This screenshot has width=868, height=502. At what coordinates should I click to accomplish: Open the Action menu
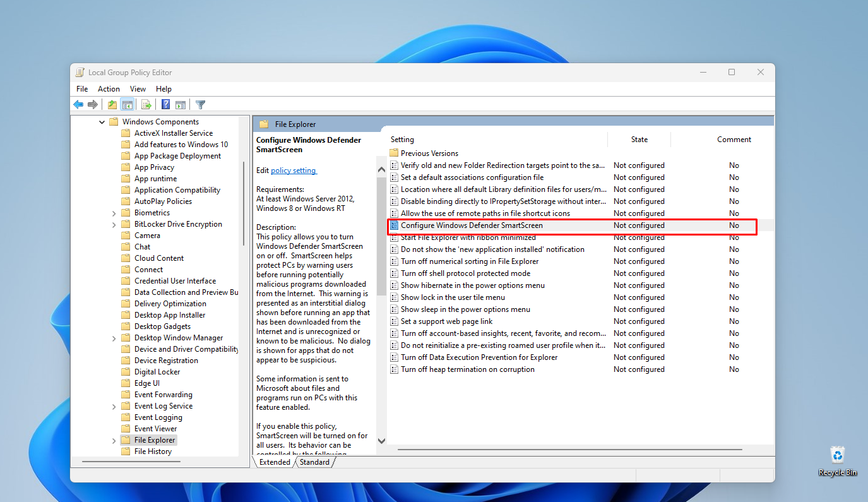pyautogui.click(x=109, y=89)
